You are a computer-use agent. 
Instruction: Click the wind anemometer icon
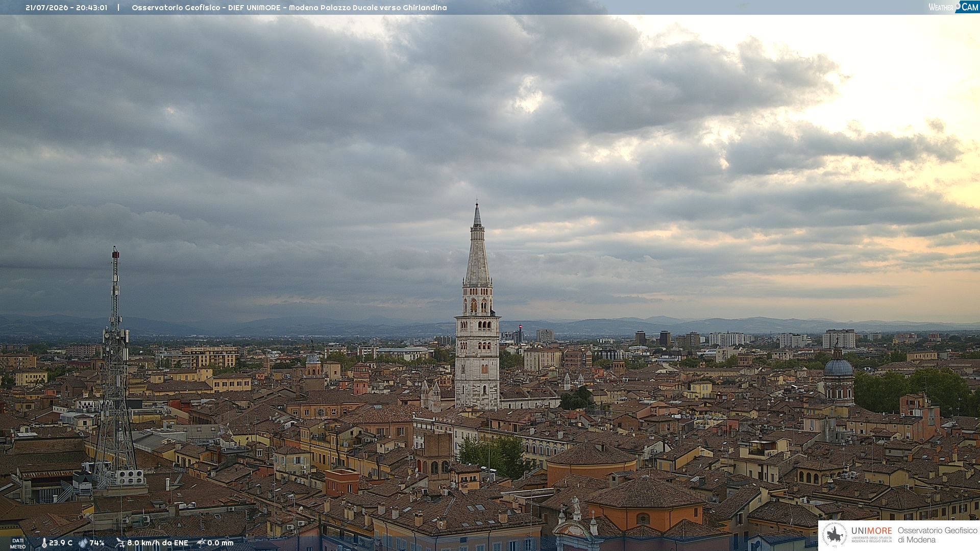pyautogui.click(x=120, y=543)
